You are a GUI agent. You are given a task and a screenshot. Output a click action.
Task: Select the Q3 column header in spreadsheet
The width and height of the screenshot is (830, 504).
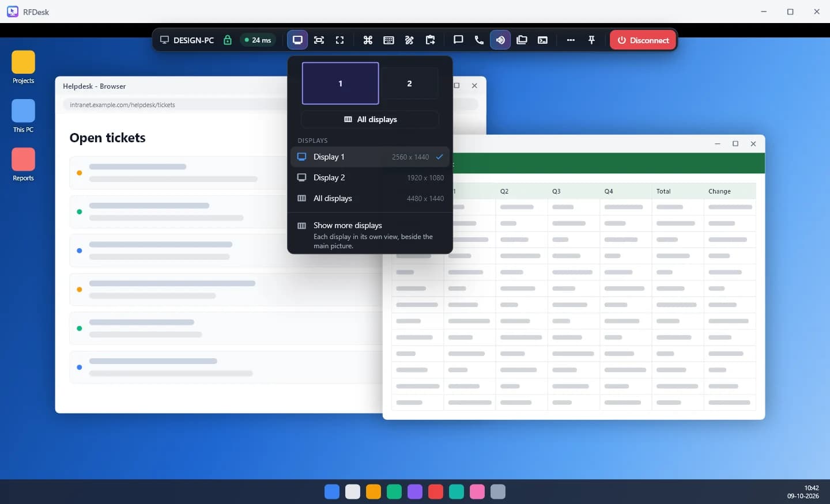[x=573, y=191]
